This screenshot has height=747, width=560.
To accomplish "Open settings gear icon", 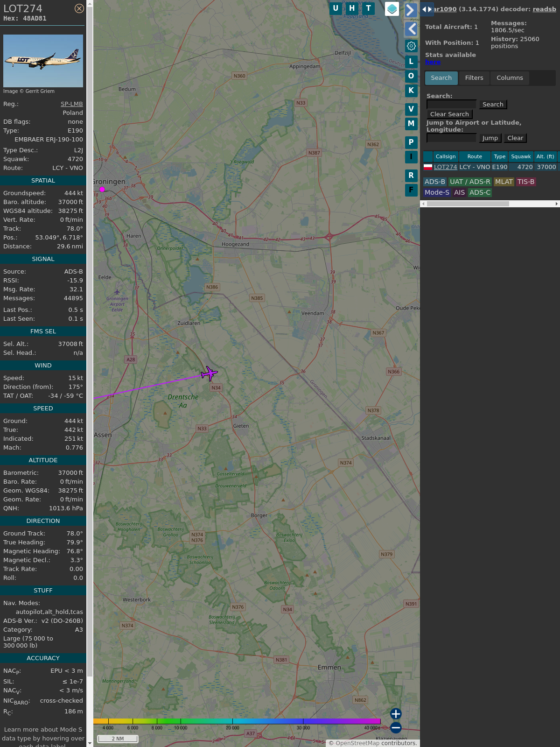I will click(411, 46).
